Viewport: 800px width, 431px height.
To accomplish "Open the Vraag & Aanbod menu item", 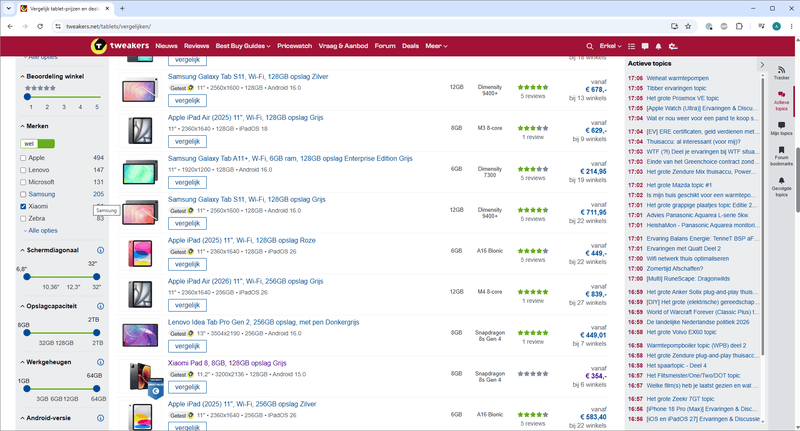I will (x=343, y=46).
